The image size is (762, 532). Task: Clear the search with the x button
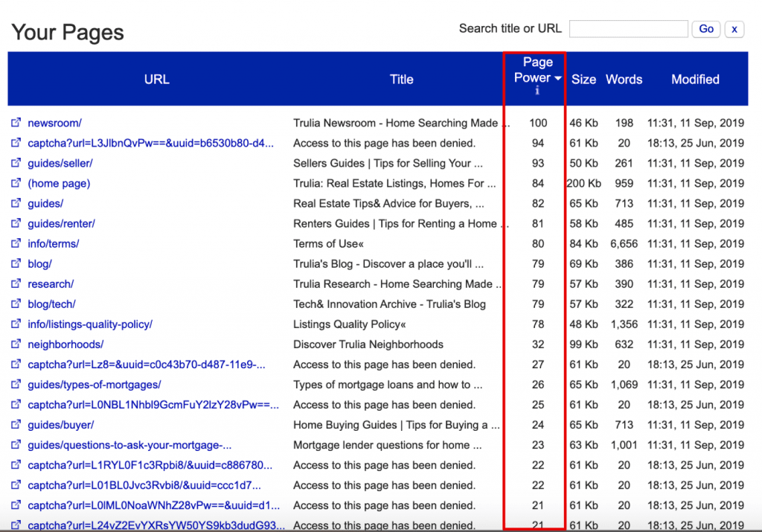[x=734, y=29]
